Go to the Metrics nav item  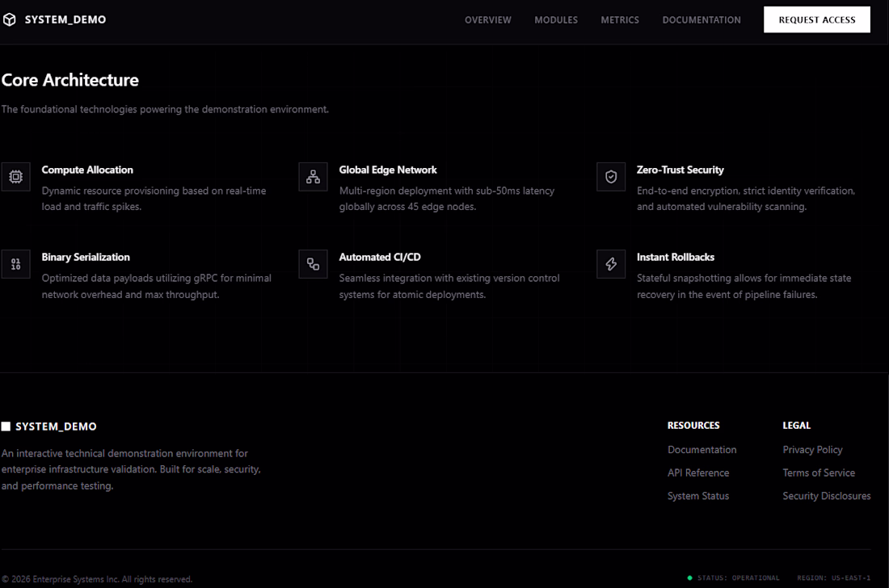(x=620, y=20)
